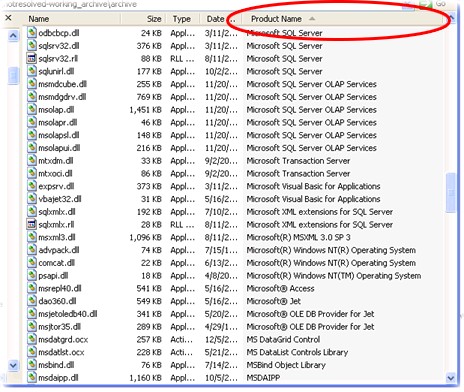Click the msjetoledb40.dll file icon

click(x=32, y=314)
